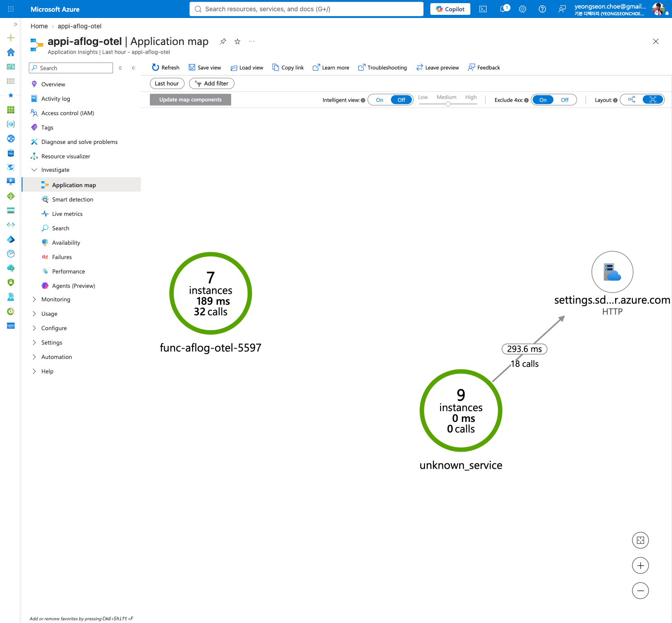Click Leave preview
This screenshot has height=623, width=672.
pos(437,67)
